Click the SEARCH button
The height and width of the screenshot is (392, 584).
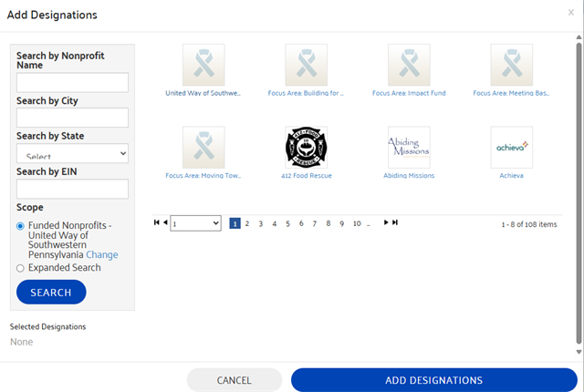tap(51, 293)
